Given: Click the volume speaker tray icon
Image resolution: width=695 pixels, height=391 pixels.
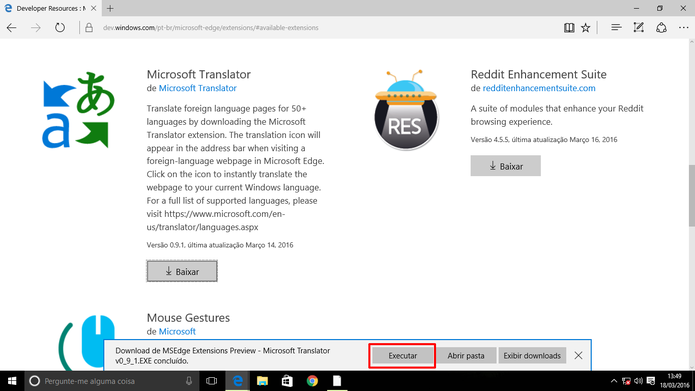Looking at the screenshot, I should (639, 381).
